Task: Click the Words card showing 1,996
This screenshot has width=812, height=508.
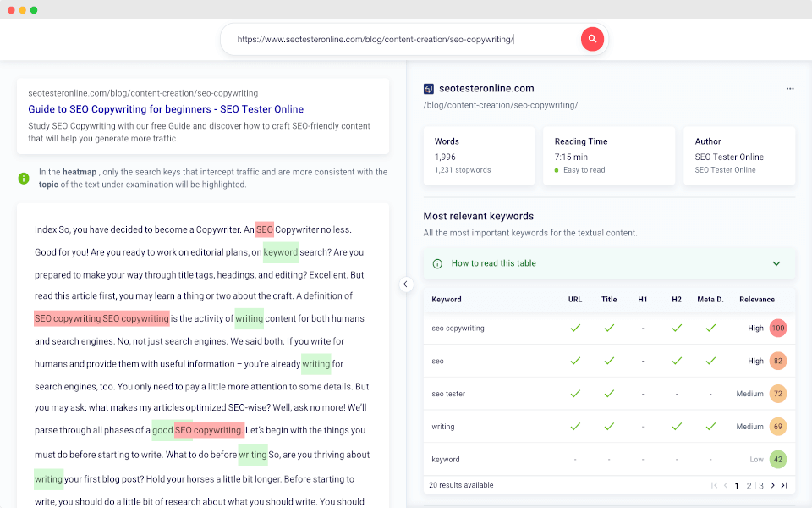Action: point(479,156)
